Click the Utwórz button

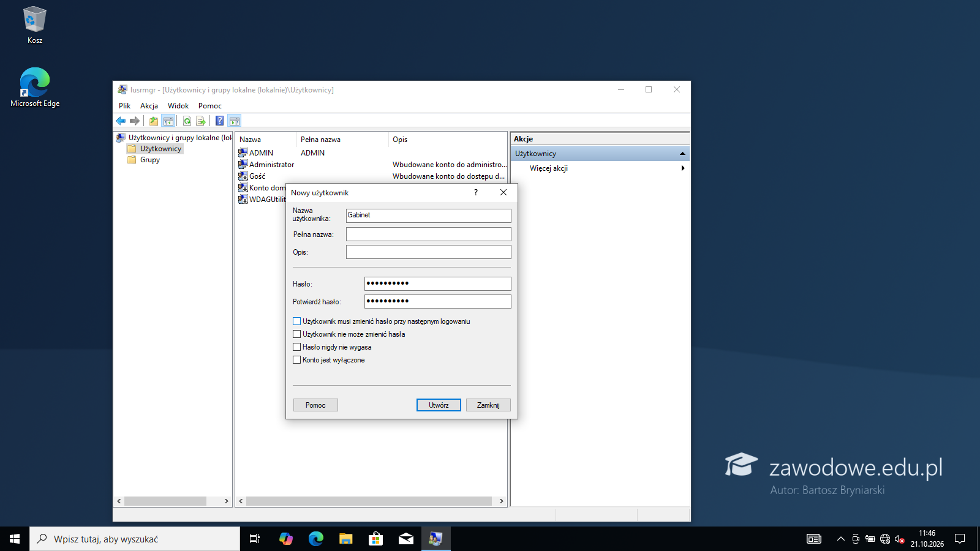click(439, 405)
